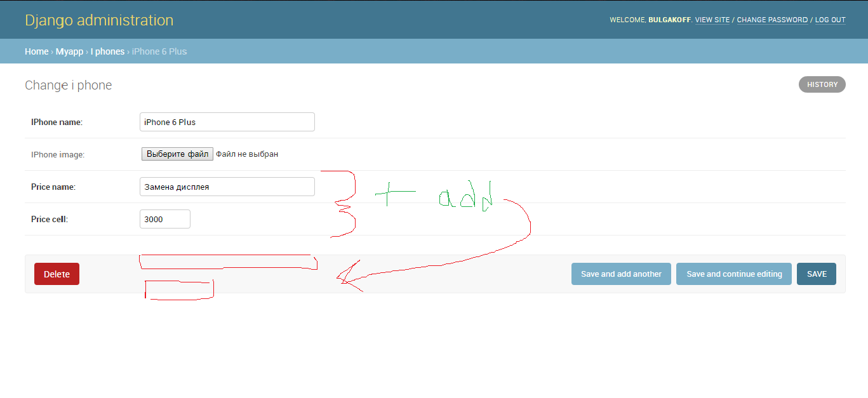Click the Price name field showing Замена дисплея
The width and height of the screenshot is (868, 398).
(227, 186)
